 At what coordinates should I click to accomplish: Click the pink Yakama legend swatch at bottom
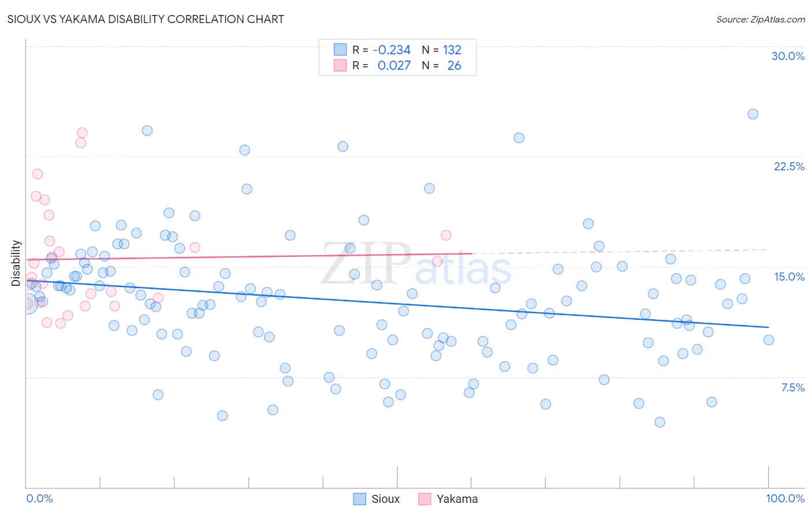tap(424, 499)
